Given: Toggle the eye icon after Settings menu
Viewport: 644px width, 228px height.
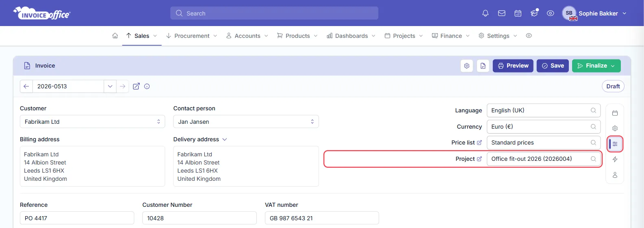Looking at the screenshot, I should (x=529, y=36).
